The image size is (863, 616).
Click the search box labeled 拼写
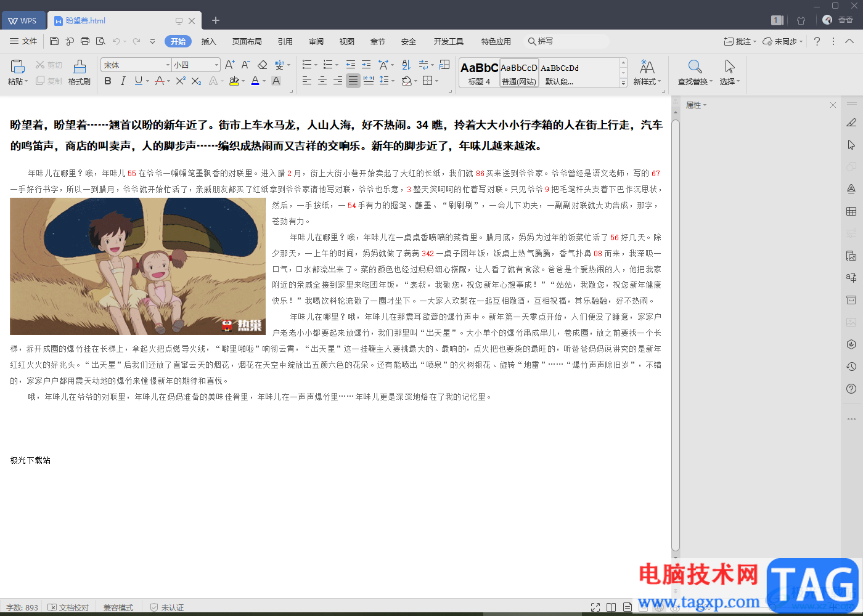tap(568, 41)
